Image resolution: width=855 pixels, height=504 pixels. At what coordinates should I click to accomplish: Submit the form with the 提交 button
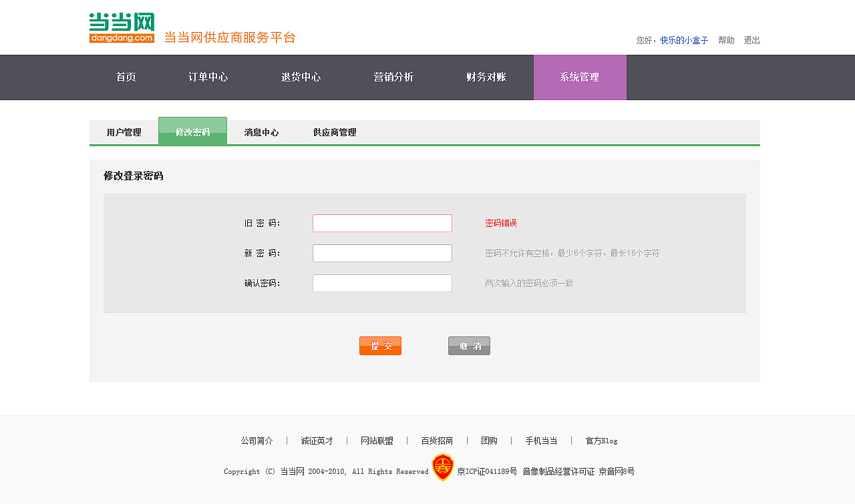[x=380, y=346]
